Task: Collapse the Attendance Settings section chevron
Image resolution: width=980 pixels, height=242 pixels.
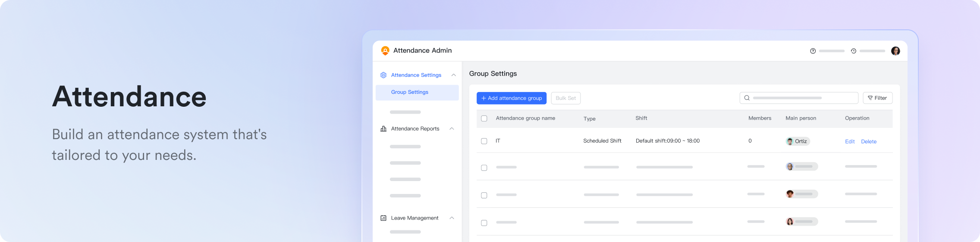Action: pos(453,75)
